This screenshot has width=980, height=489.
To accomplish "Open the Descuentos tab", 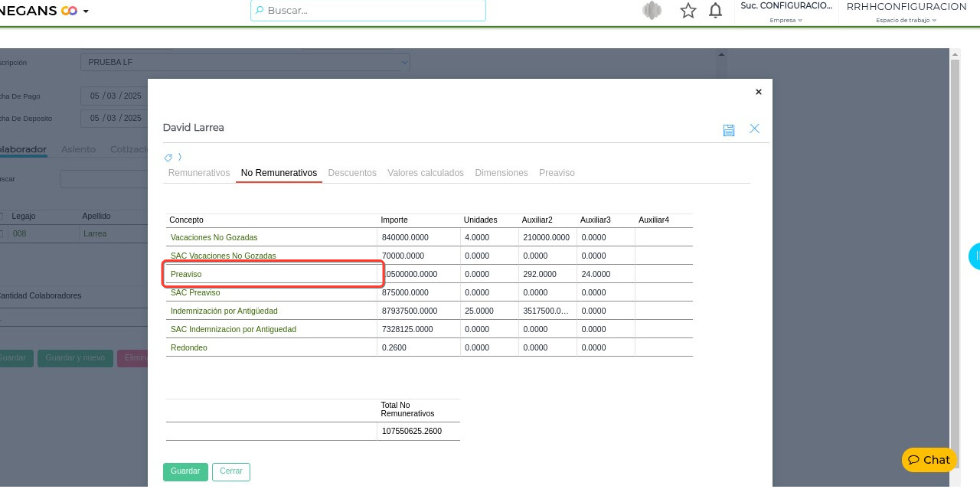I will [352, 173].
